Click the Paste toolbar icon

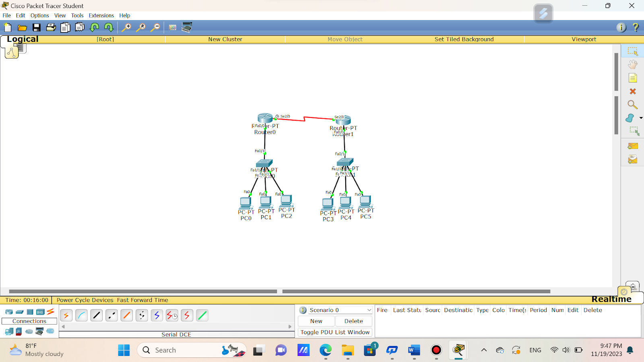point(80,27)
